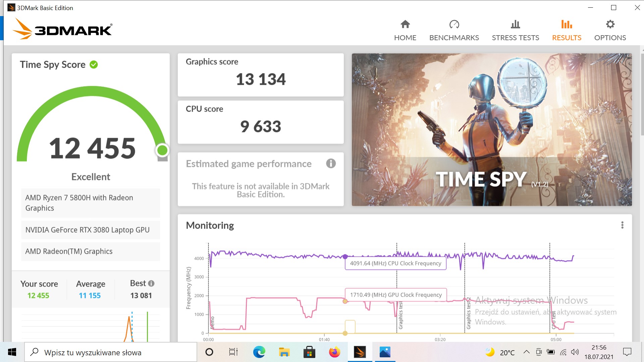Click the CPU score value 9 633

(261, 126)
